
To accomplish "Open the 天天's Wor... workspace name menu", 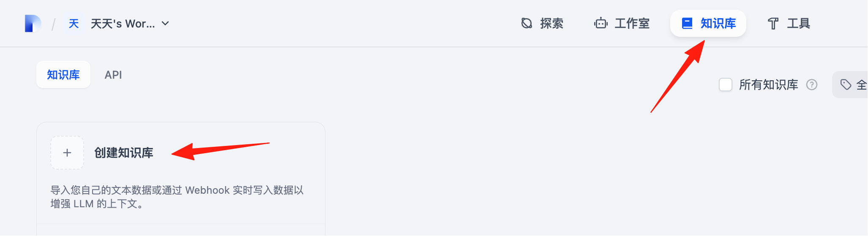I will coord(123,24).
